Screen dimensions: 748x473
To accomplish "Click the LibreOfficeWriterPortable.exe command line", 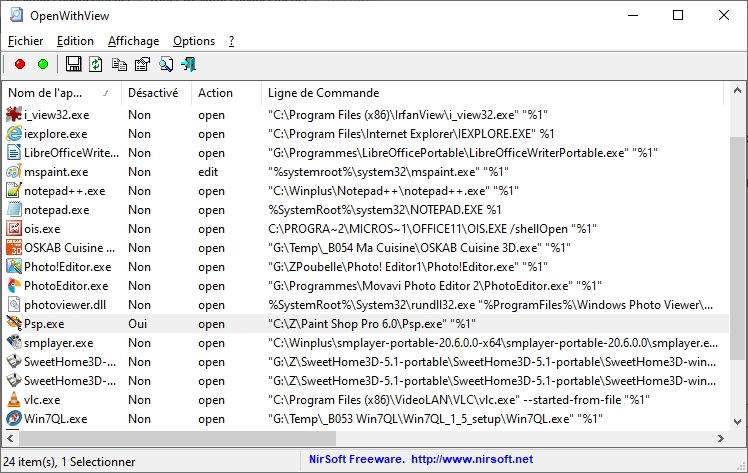I will tap(463, 153).
